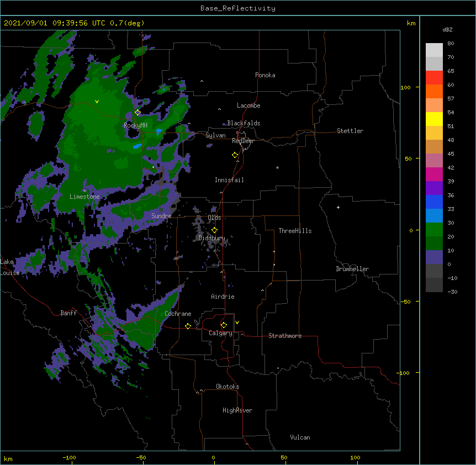Click the Okotoks label

pyautogui.click(x=228, y=387)
